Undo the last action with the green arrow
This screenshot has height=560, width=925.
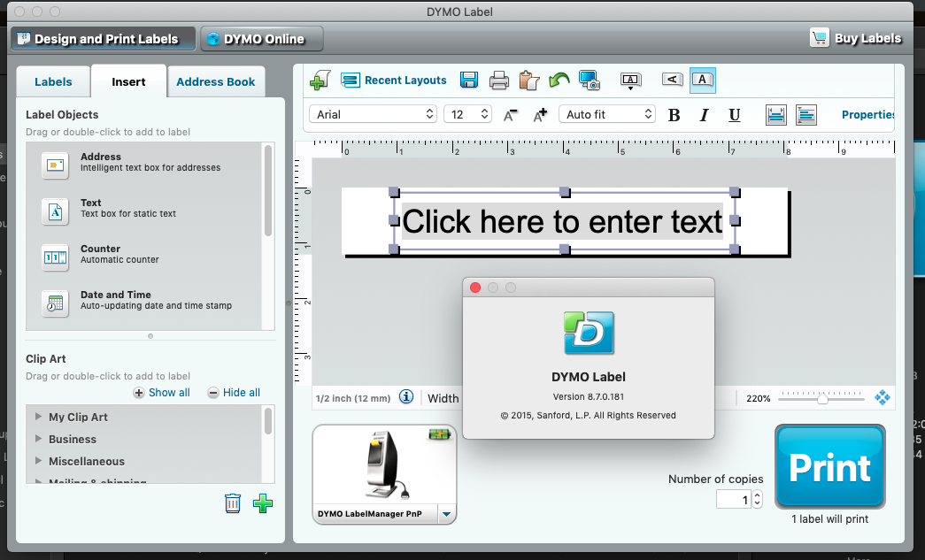click(x=559, y=80)
